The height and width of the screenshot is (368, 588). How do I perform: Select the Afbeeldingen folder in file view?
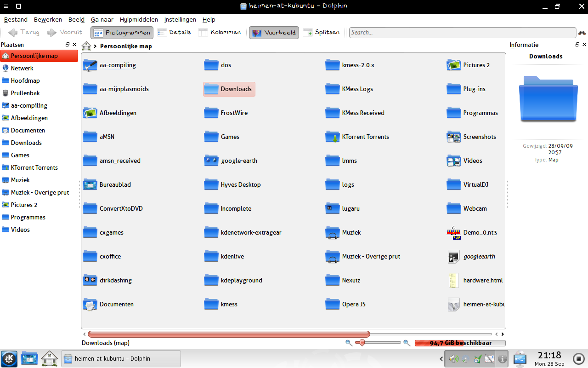tap(109, 113)
